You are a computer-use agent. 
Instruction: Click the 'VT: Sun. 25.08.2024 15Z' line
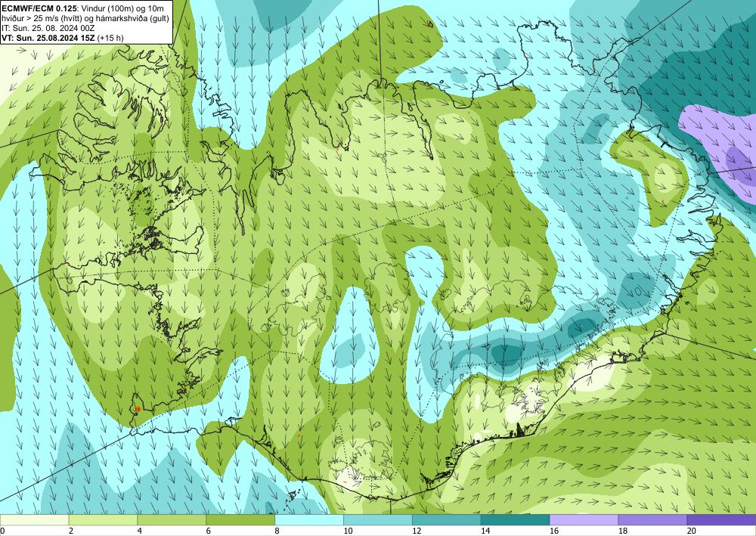[48, 38]
